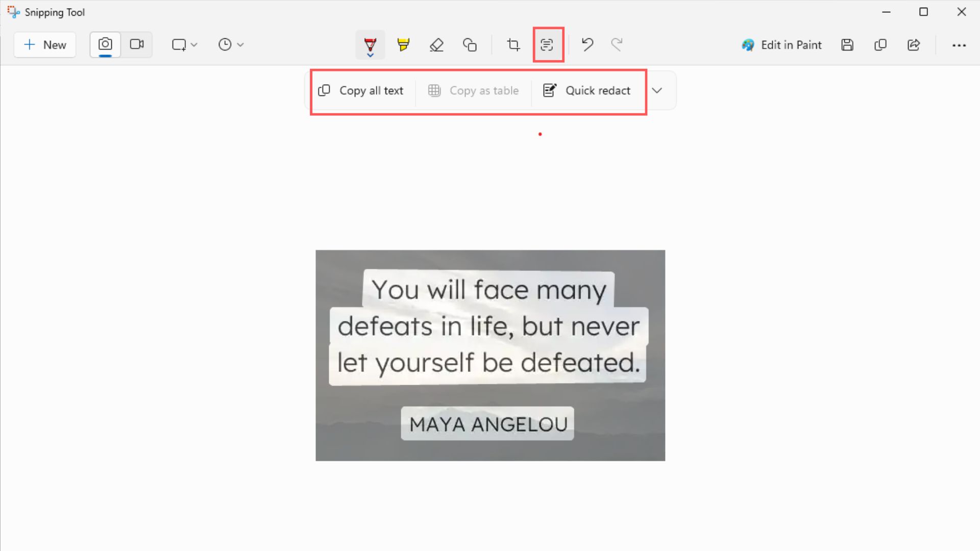
Task: Activate the image crop tool
Action: pyautogui.click(x=513, y=45)
